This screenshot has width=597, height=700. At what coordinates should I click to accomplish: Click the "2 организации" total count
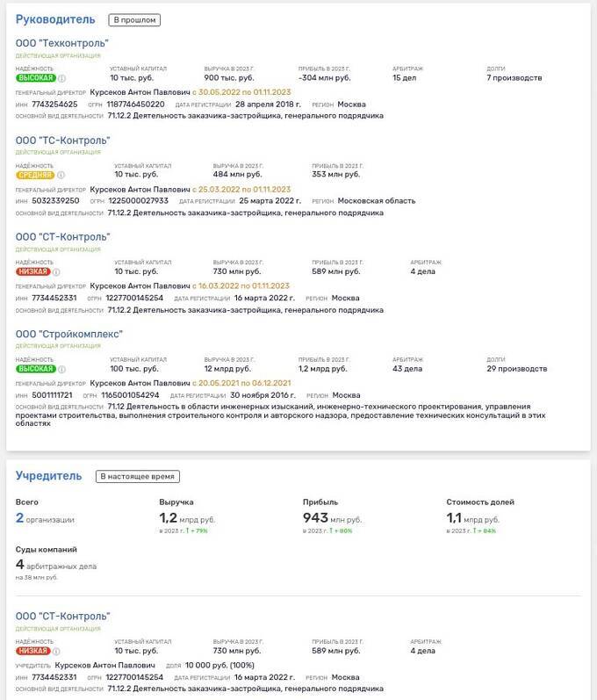pyautogui.click(x=45, y=519)
